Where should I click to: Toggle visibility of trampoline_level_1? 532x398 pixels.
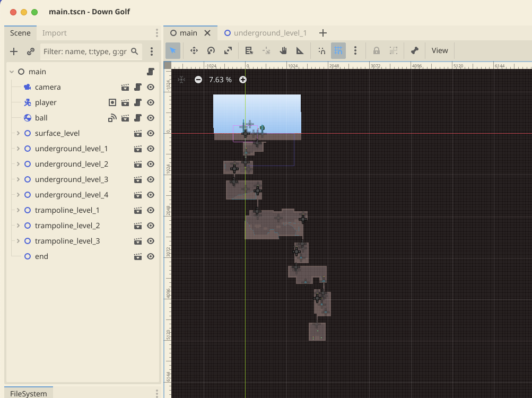(151, 210)
